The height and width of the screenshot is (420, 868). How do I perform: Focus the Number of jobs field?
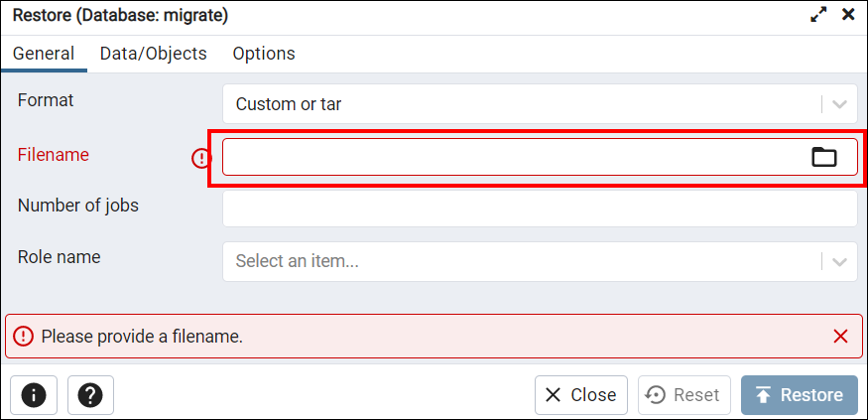[540, 209]
